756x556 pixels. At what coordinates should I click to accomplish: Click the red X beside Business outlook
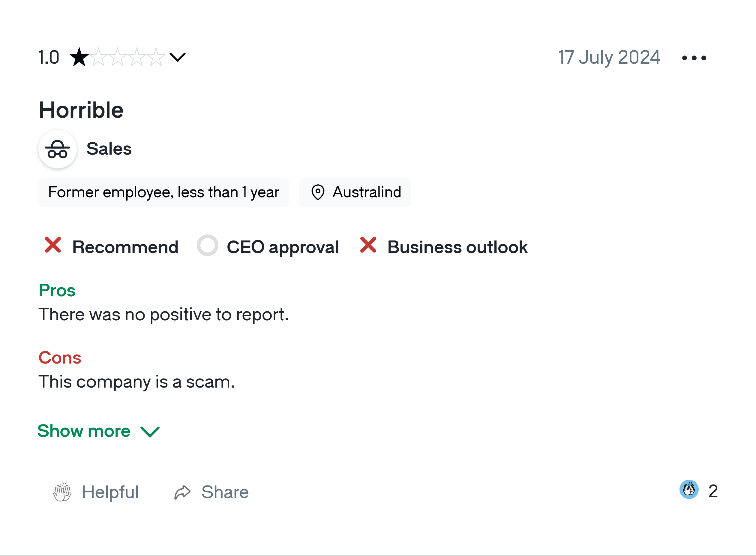coord(368,245)
